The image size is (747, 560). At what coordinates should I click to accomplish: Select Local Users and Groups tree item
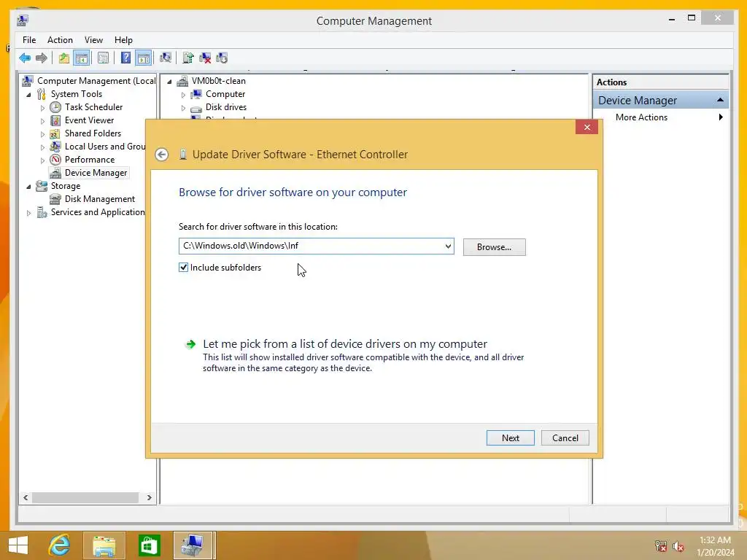[x=105, y=147]
